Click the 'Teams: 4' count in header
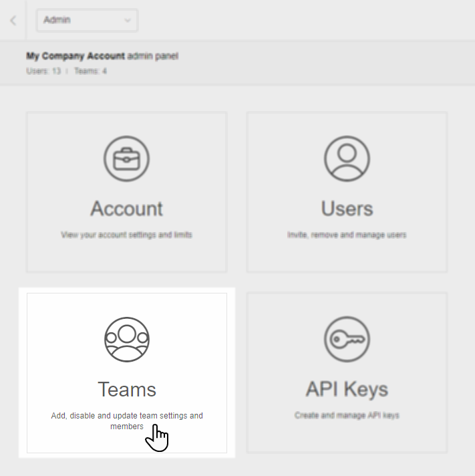 (90, 71)
